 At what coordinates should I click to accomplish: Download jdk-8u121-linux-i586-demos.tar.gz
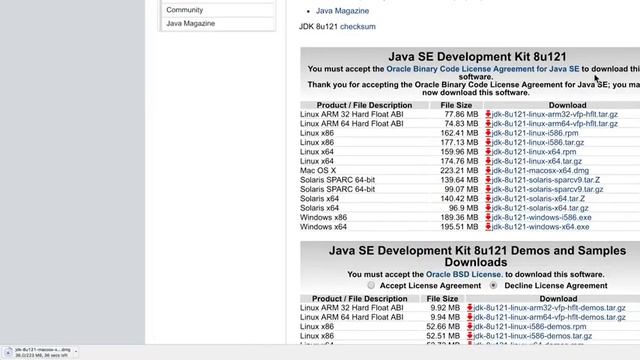tap(533, 336)
